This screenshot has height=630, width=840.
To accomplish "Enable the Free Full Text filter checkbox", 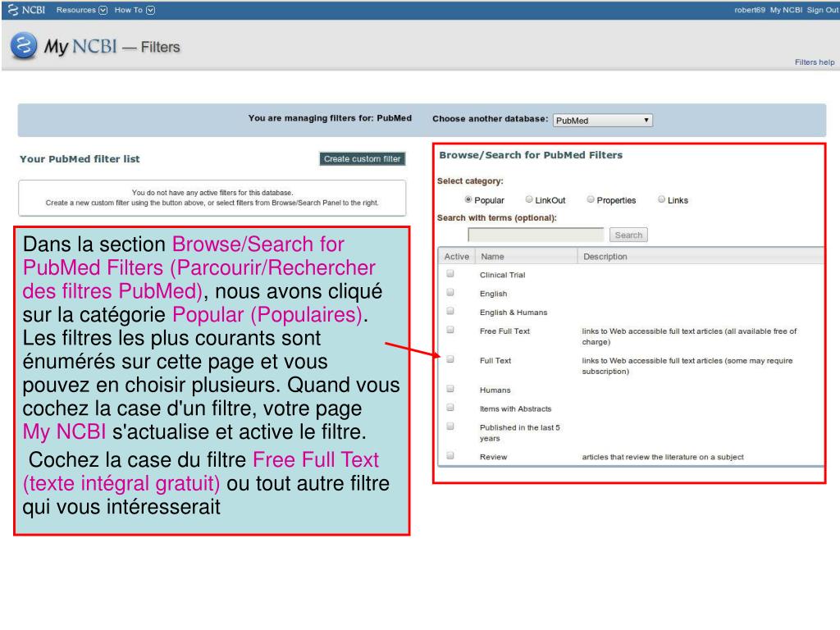I will tap(450, 330).
